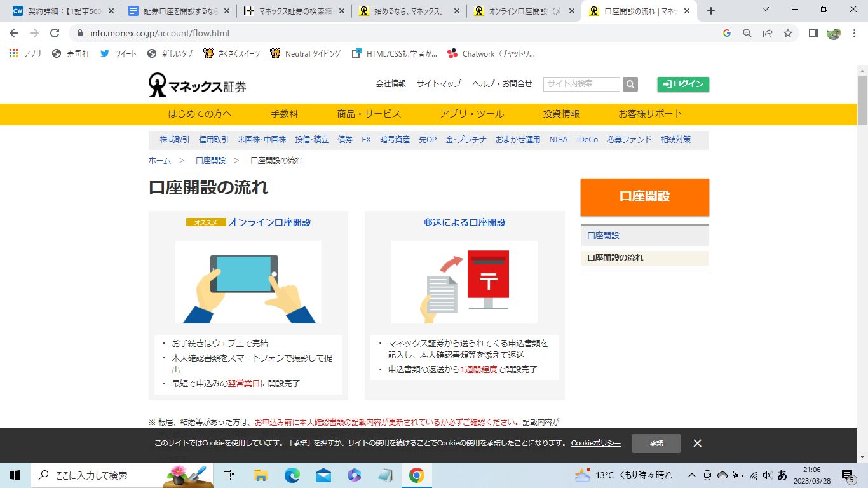Open the はじめての方へ menu
Viewport: 868px width, 488px height.
coord(200,114)
